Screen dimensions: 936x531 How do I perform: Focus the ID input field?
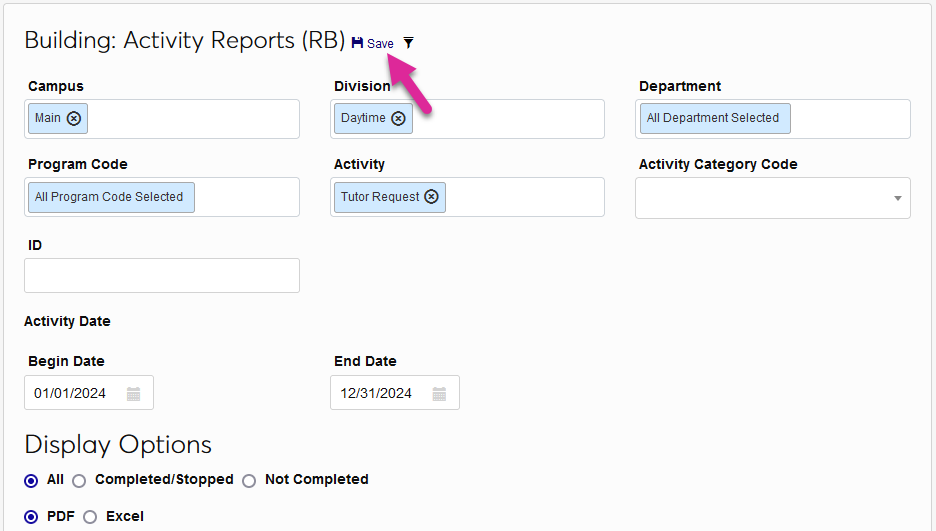coord(162,276)
